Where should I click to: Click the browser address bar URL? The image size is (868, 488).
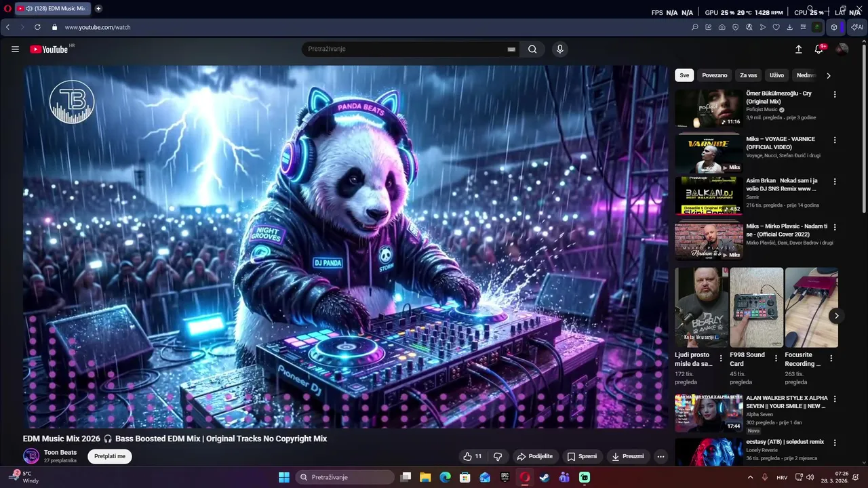click(98, 27)
